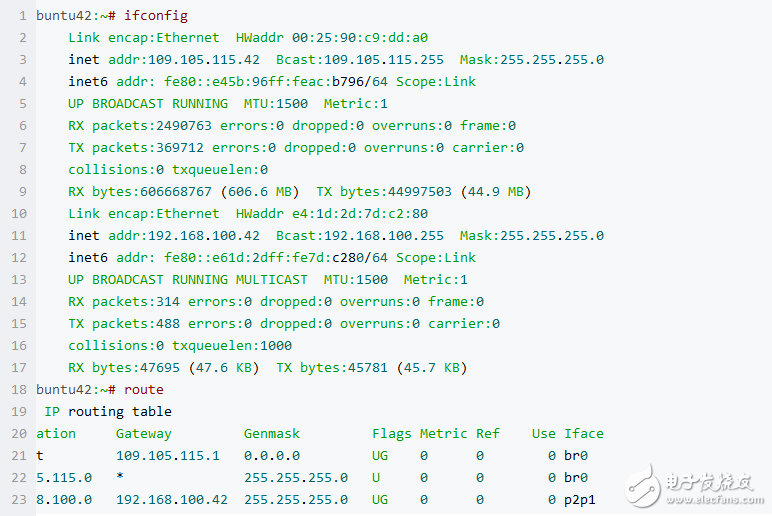Click the Genmask column header
The image size is (772, 516).
(x=271, y=433)
